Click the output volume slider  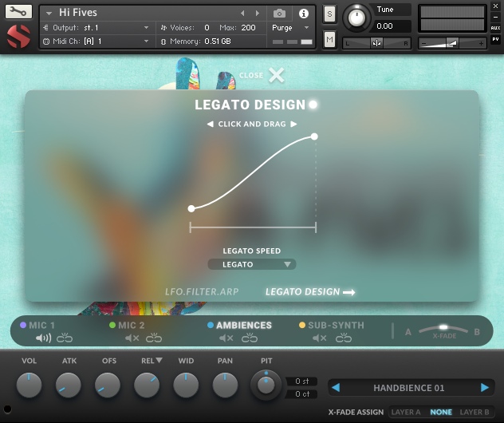coord(452,43)
